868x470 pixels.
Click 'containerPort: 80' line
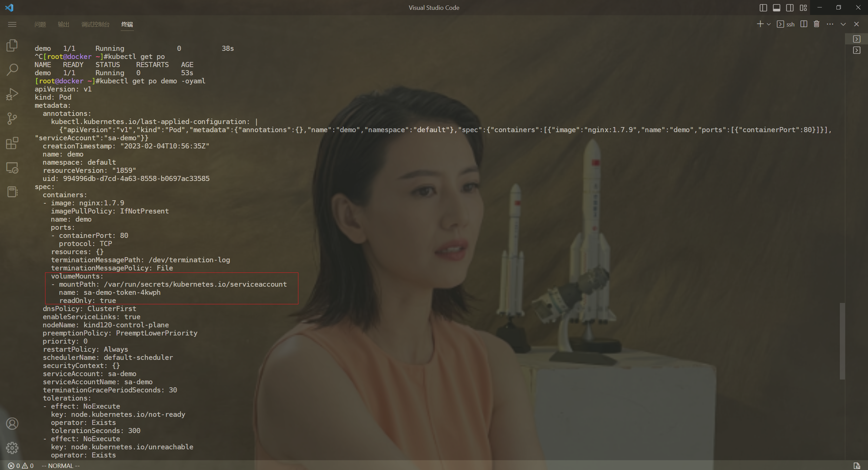click(x=94, y=236)
